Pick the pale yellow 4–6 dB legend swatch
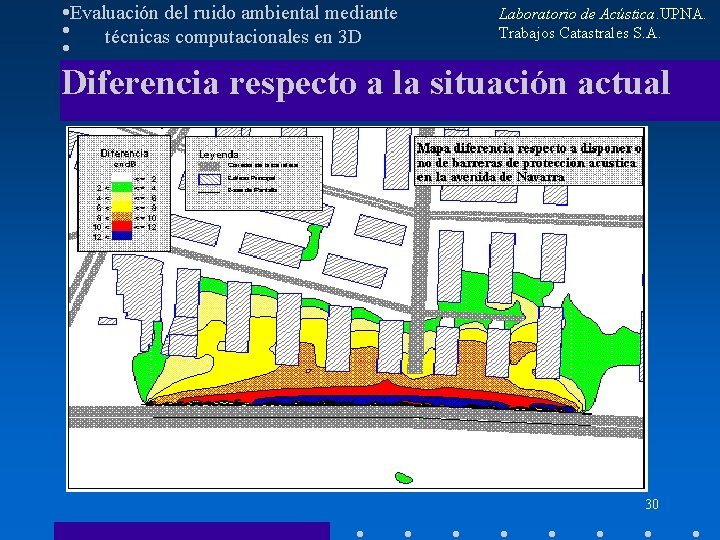720x540 pixels. click(122, 197)
